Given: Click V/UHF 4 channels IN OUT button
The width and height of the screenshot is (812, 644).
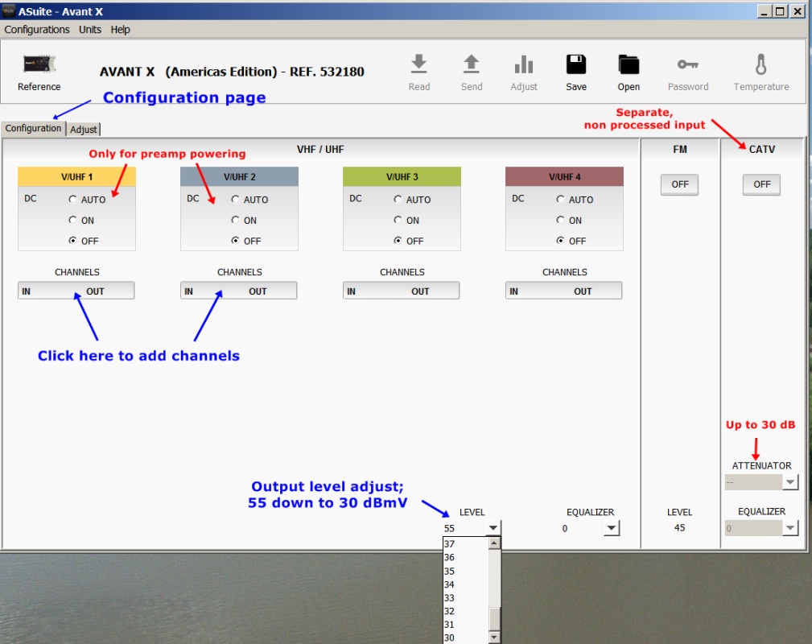Looking at the screenshot, I should [x=563, y=291].
